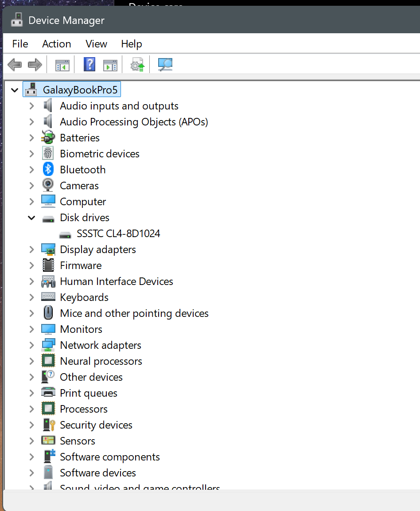The image size is (420, 511).
Task: Click the Forward arrow toolbar button
Action: 35,65
